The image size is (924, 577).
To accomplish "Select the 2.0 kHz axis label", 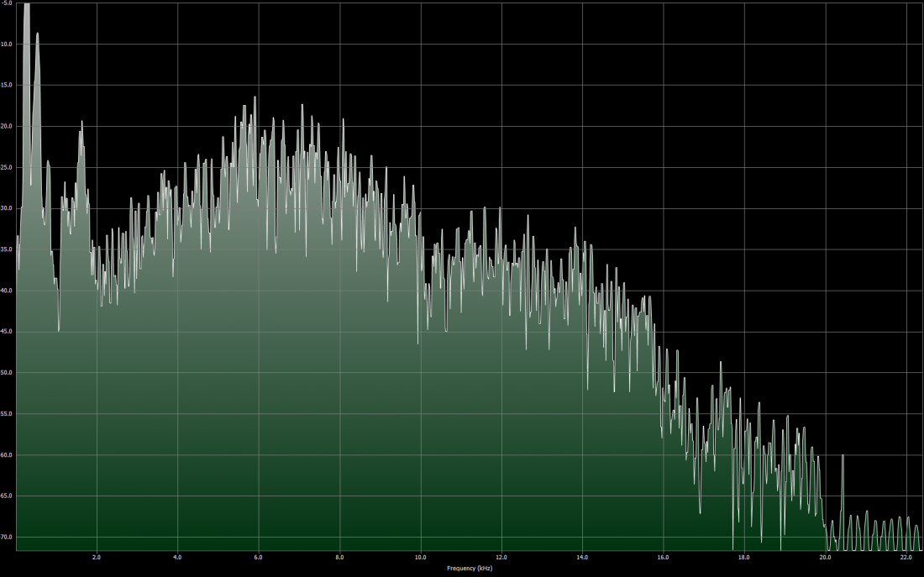I will coord(97,557).
